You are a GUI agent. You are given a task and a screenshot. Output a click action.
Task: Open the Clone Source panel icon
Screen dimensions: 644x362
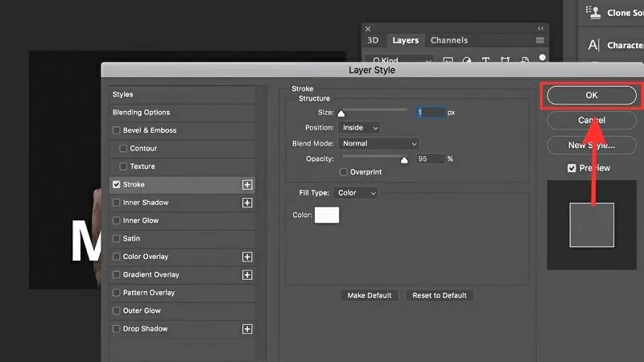point(594,13)
